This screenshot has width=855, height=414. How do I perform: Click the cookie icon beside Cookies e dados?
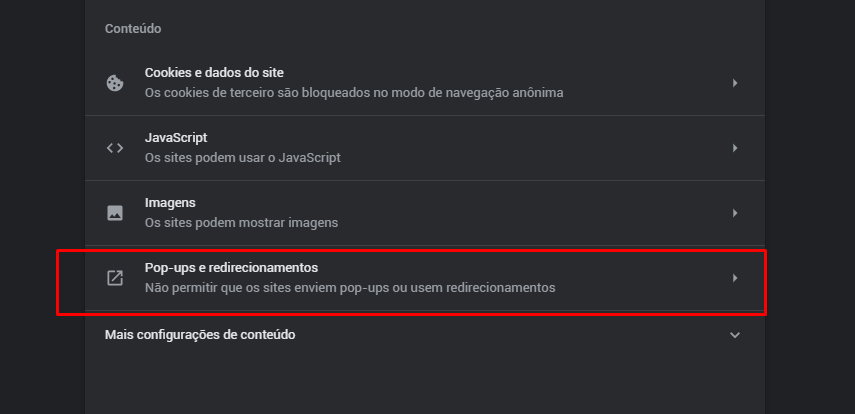[115, 83]
